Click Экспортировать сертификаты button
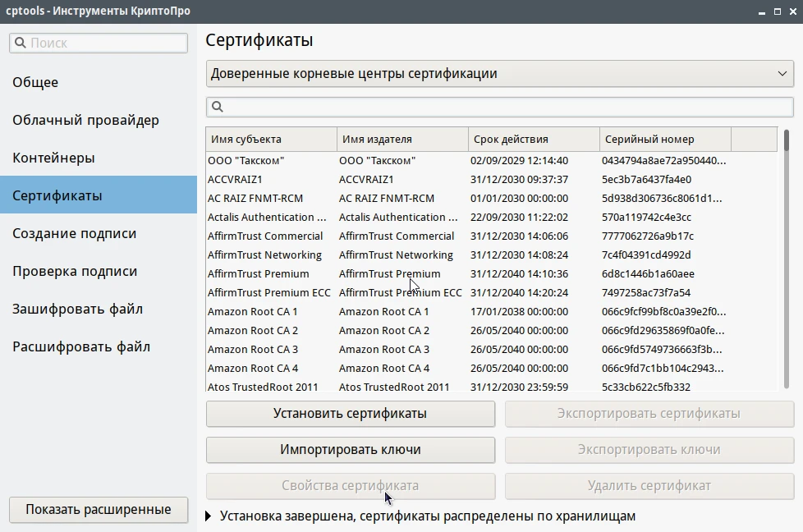 (649, 414)
